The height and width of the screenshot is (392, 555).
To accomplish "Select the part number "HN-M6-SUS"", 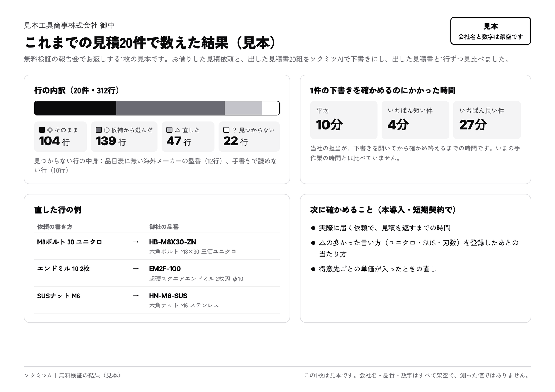I will 168,296.
